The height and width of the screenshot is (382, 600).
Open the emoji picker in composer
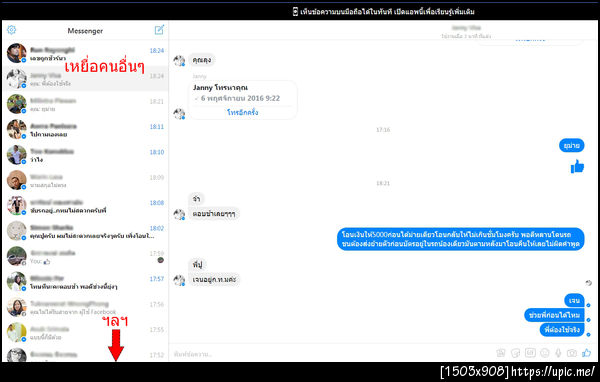(x=545, y=353)
